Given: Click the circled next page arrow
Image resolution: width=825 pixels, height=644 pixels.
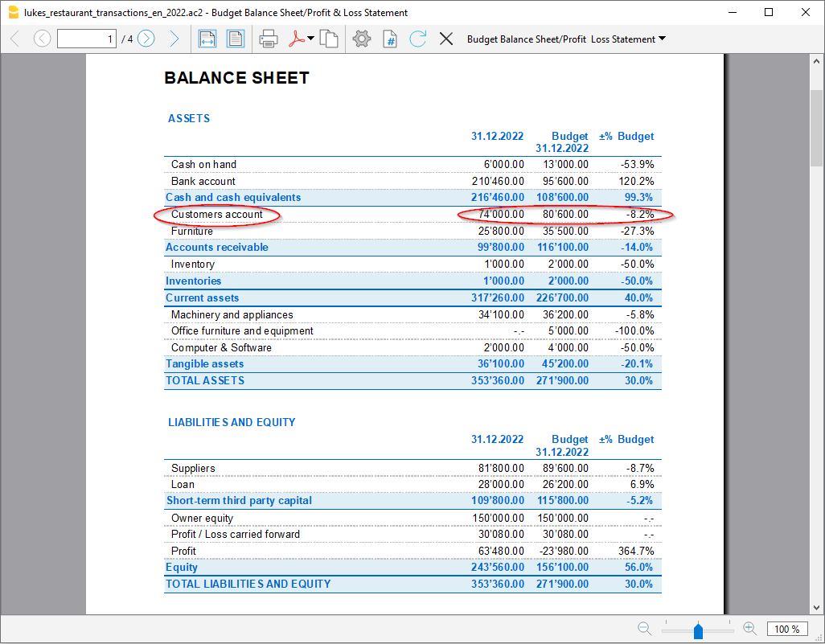Looking at the screenshot, I should [146, 39].
